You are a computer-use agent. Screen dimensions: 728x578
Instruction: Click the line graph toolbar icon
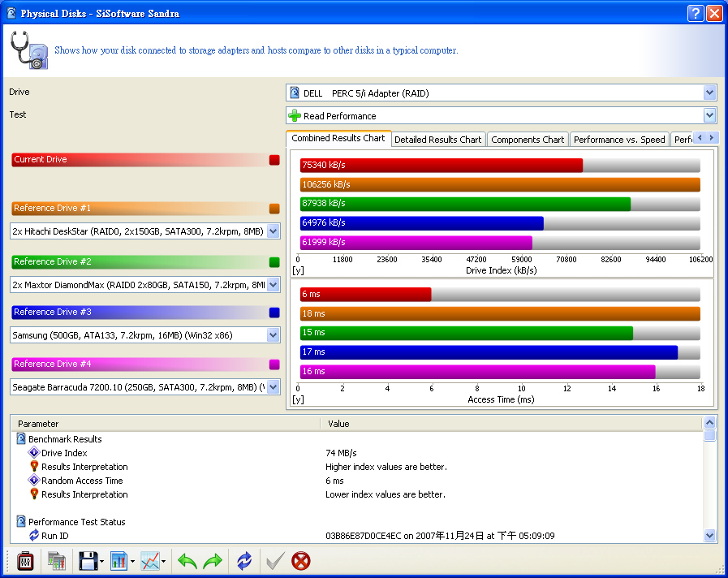[150, 561]
